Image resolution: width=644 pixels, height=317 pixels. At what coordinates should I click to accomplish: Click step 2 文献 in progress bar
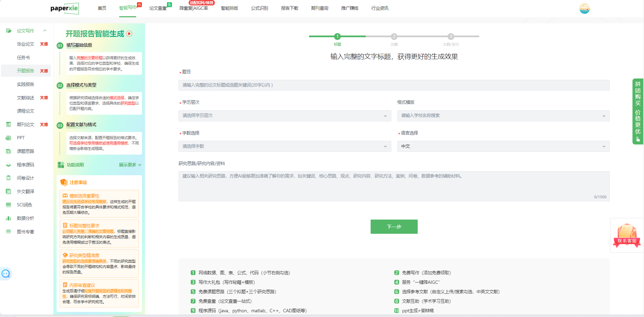point(394,37)
